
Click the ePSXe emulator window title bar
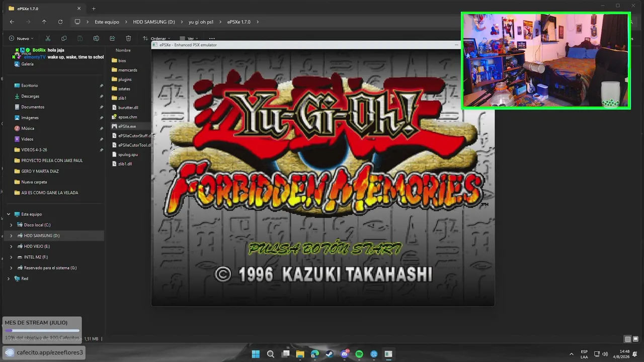306,45
